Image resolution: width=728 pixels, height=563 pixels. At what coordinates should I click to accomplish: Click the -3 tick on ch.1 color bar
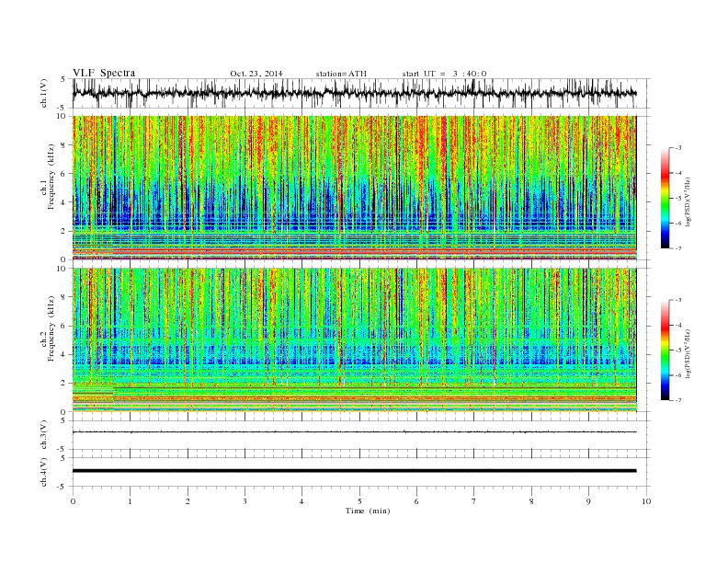[678, 148]
